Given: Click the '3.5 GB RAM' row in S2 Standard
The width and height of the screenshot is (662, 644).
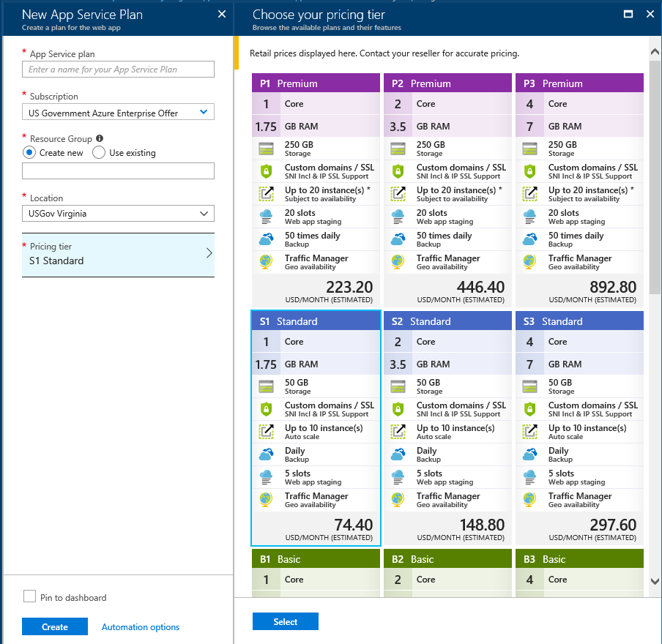Looking at the screenshot, I should (447, 364).
